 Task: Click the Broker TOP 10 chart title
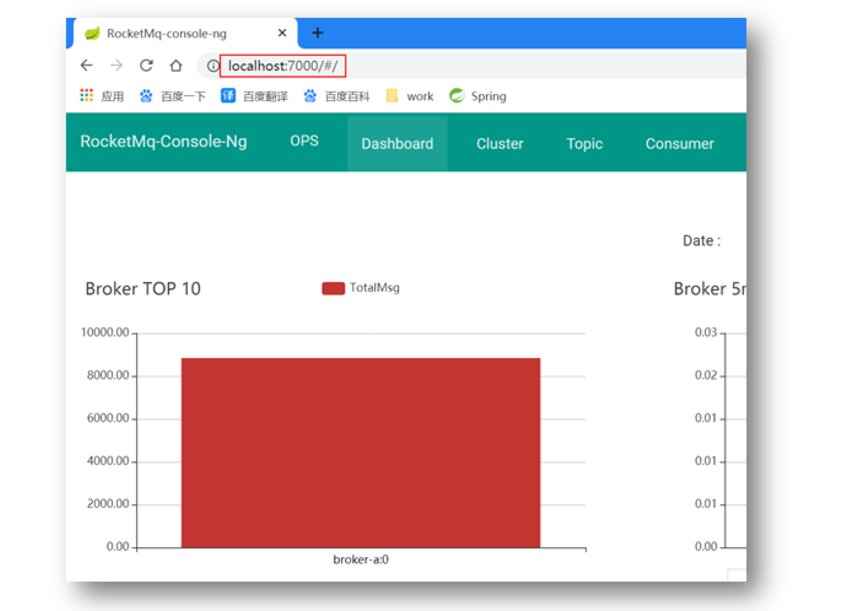pos(143,289)
